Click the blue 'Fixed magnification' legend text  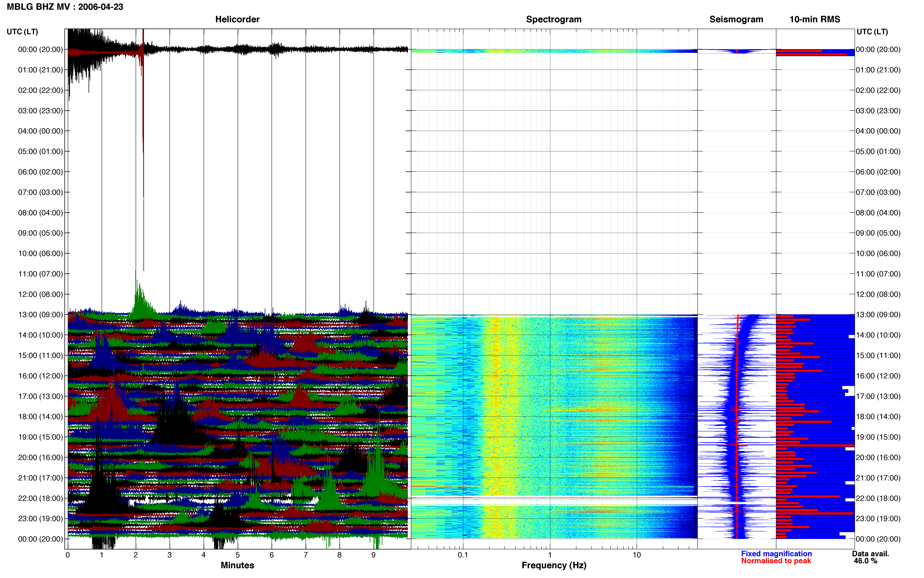[x=777, y=554]
